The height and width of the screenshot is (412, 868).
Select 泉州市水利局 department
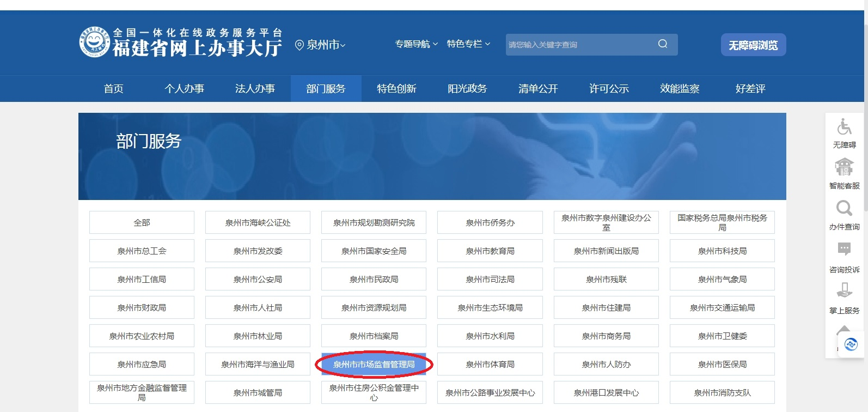(490, 336)
